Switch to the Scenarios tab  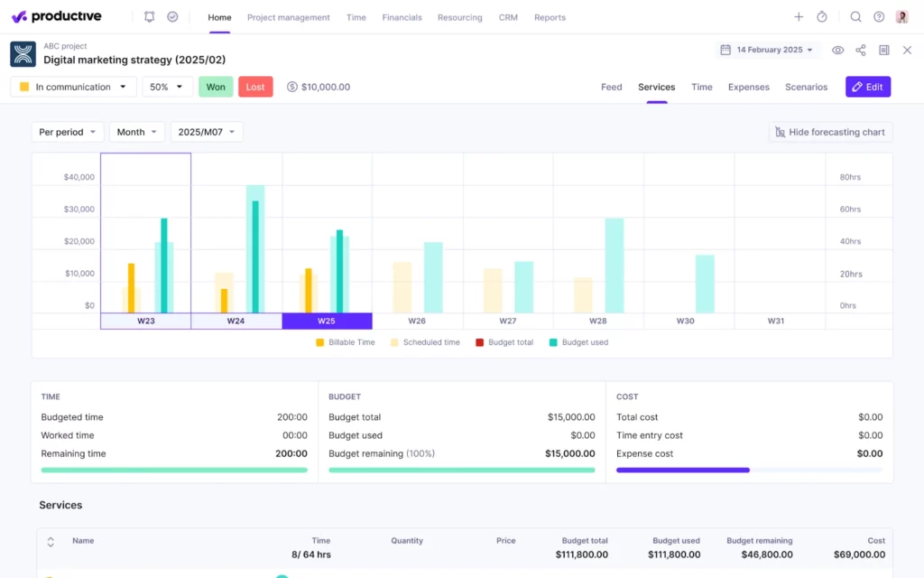point(806,87)
